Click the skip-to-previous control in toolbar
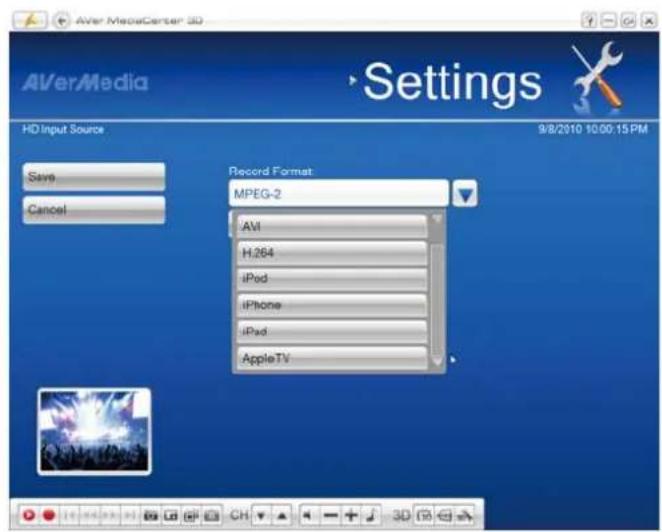This screenshot has height=532, width=662. coord(71,516)
